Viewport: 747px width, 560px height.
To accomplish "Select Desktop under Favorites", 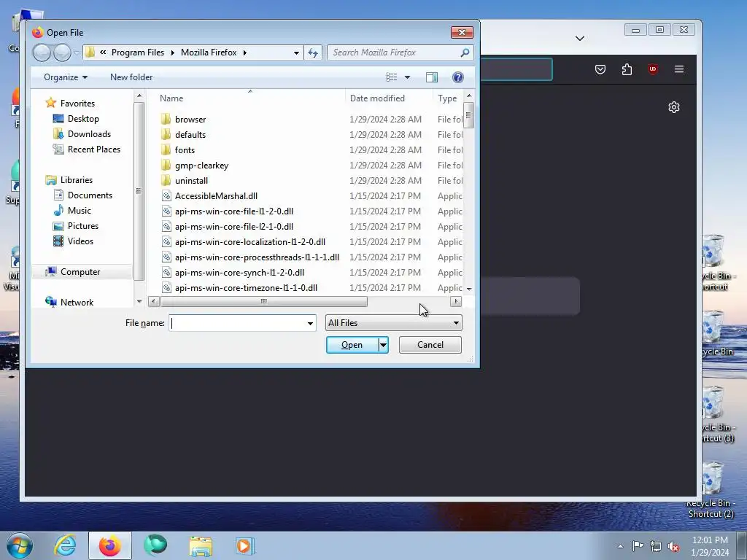I will coord(83,119).
